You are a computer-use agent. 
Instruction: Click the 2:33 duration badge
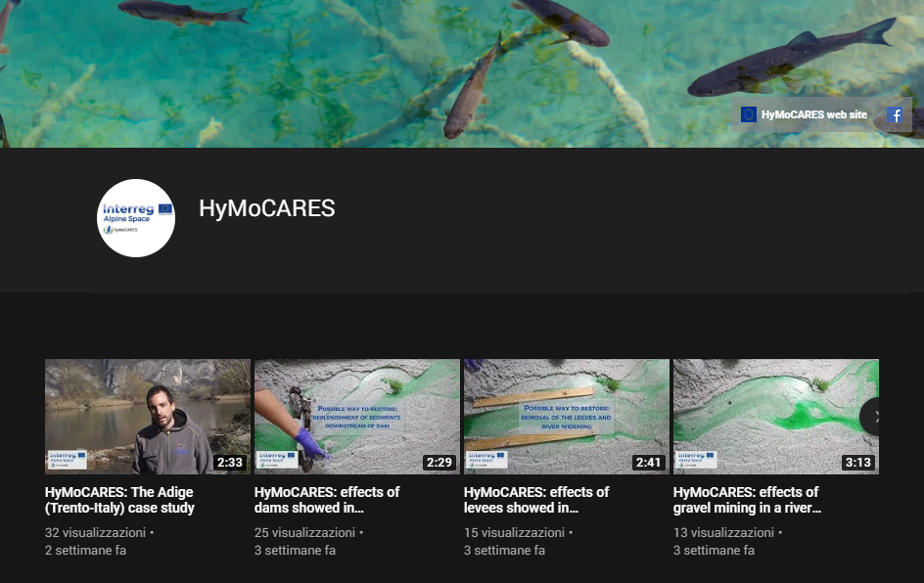click(x=230, y=463)
